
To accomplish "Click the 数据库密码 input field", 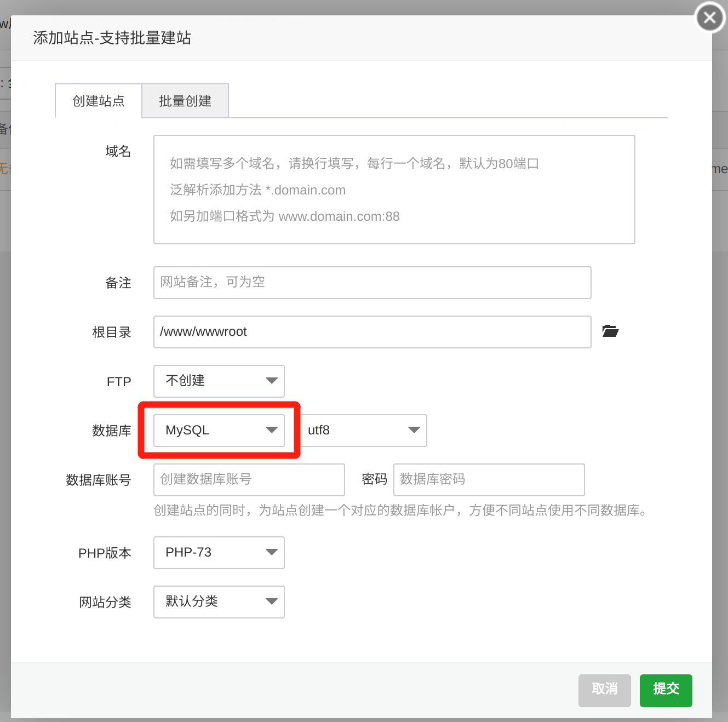I will coord(489,480).
